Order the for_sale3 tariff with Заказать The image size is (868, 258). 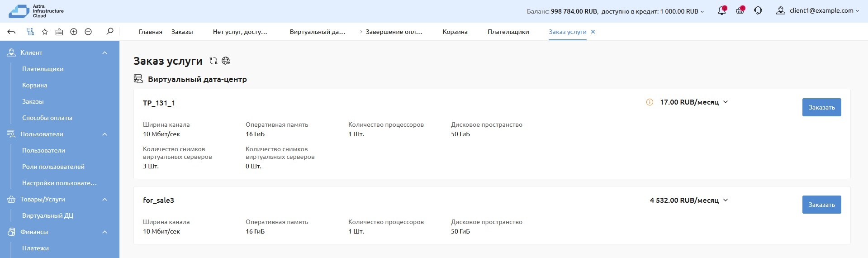click(821, 205)
